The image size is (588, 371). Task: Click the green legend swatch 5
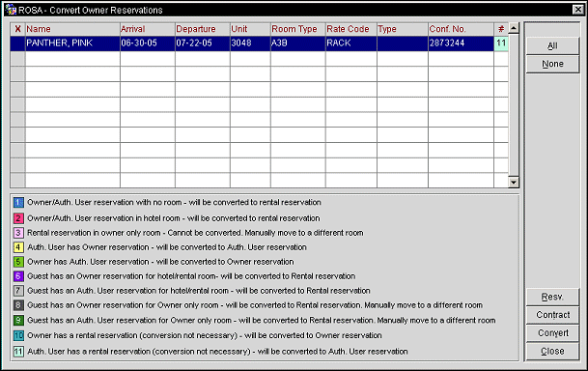pyautogui.click(x=18, y=262)
